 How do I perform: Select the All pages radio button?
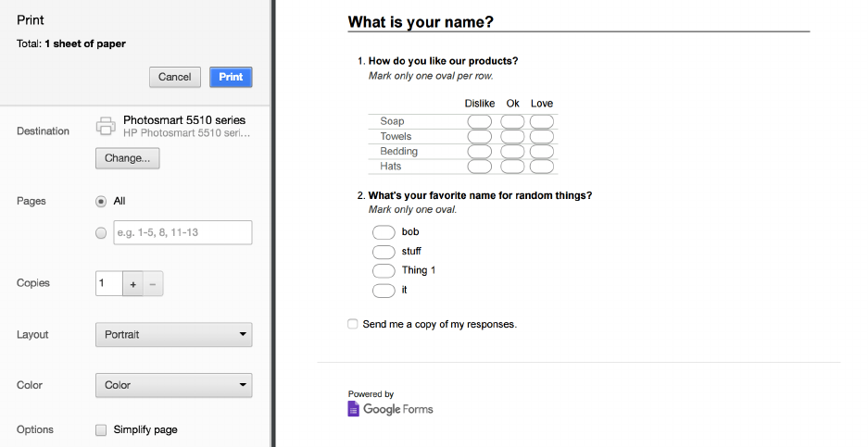(101, 202)
